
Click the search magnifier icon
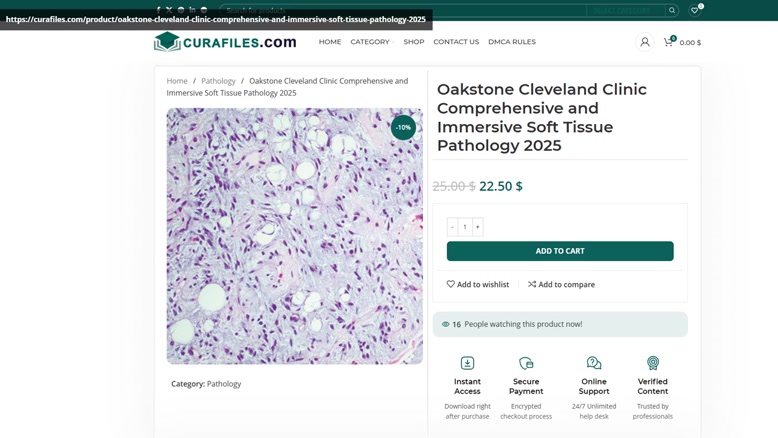click(672, 10)
